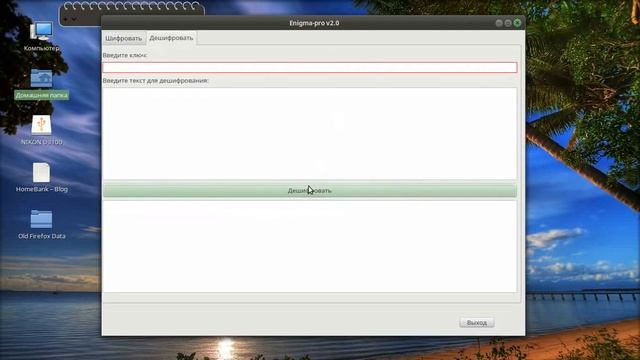This screenshot has height=360, width=640.
Task: Click the Enigma-pro v2.0 title bar
Action: [314, 23]
